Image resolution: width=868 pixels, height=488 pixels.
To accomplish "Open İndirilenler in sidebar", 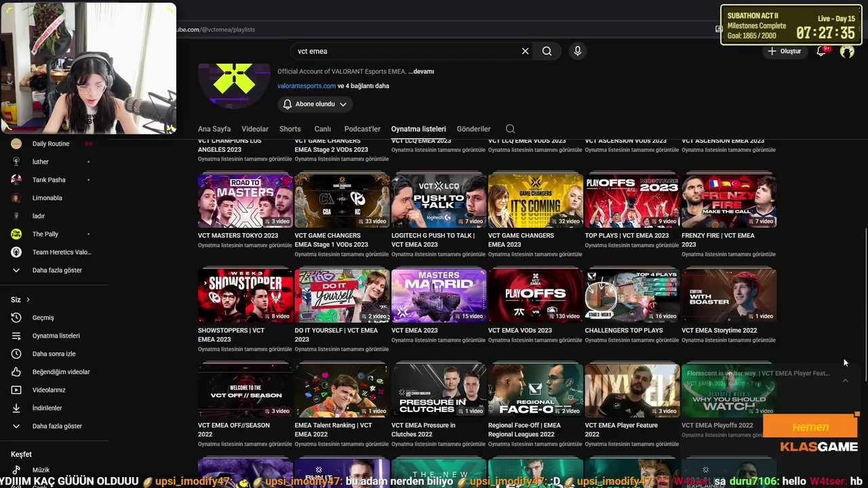I will click(46, 408).
